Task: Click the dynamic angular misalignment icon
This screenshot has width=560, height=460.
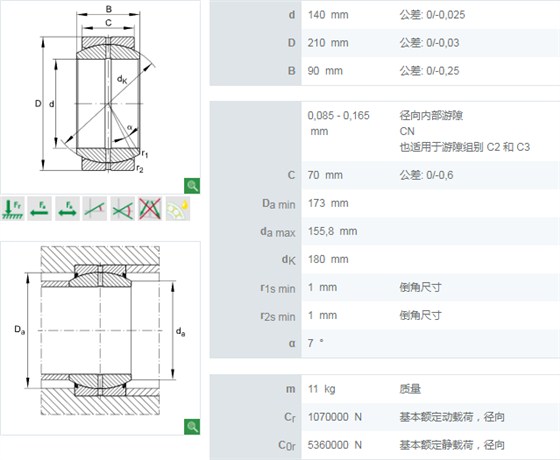Action: [122, 209]
